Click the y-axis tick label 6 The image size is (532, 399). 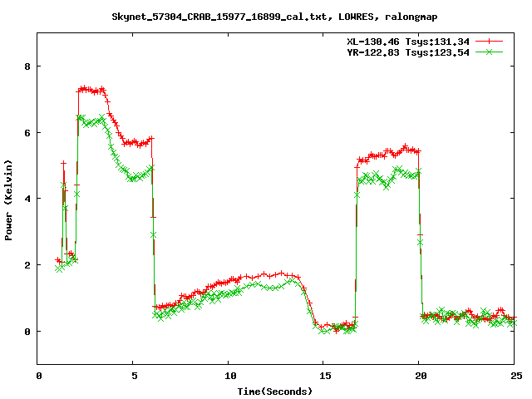pyautogui.click(x=27, y=133)
